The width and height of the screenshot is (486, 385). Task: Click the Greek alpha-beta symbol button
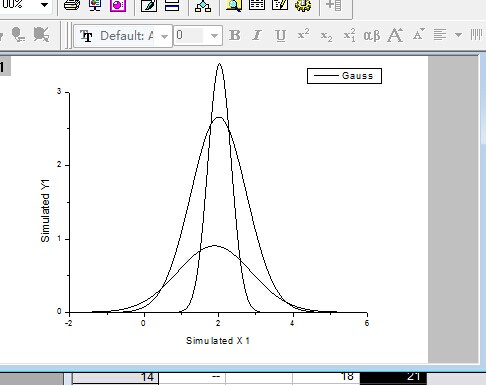(x=372, y=35)
